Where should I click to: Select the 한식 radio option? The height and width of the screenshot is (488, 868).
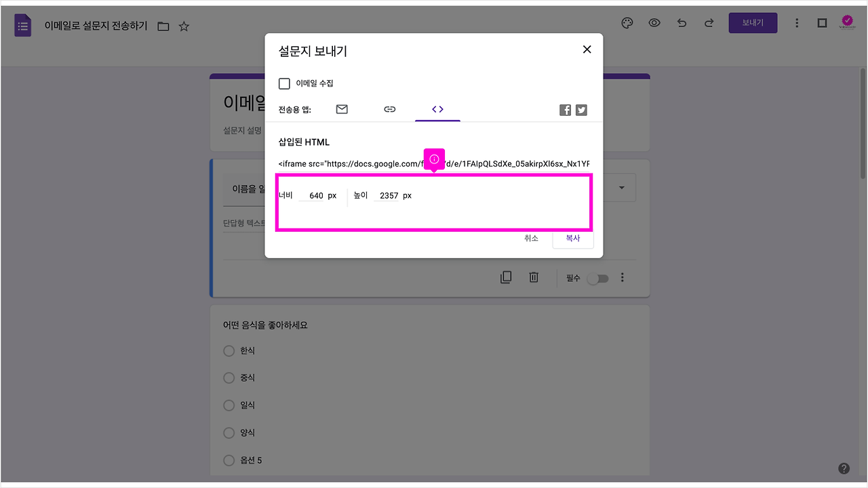tap(229, 350)
